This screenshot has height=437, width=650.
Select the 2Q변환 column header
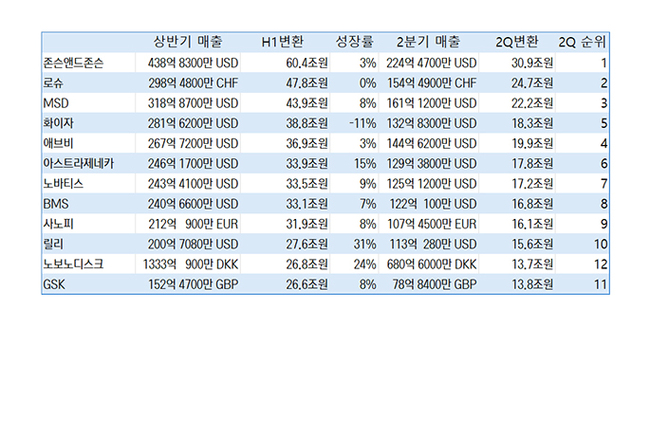[x=517, y=42]
